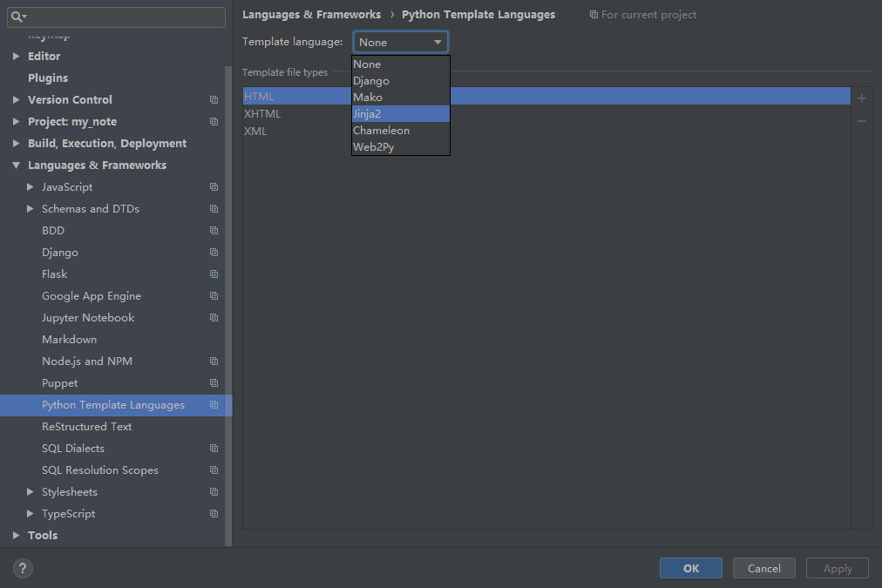This screenshot has width=882, height=588.
Task: Click the settings tree vertical scrollbar
Action: click(x=228, y=307)
